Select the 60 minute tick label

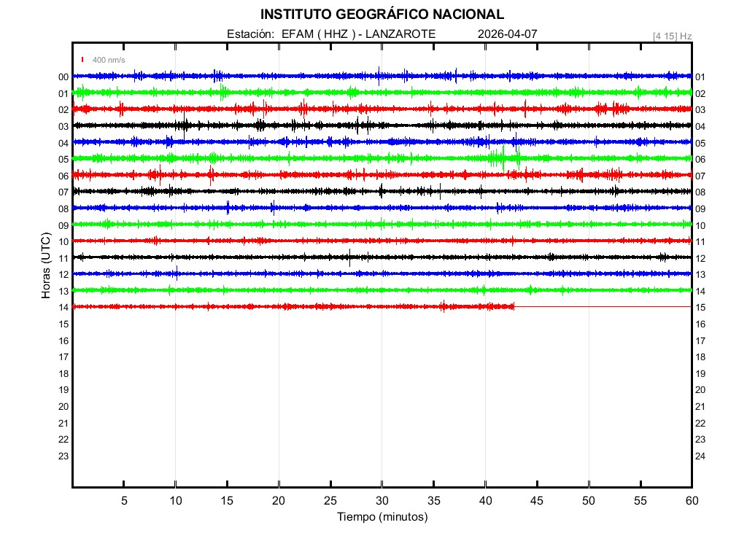691,501
